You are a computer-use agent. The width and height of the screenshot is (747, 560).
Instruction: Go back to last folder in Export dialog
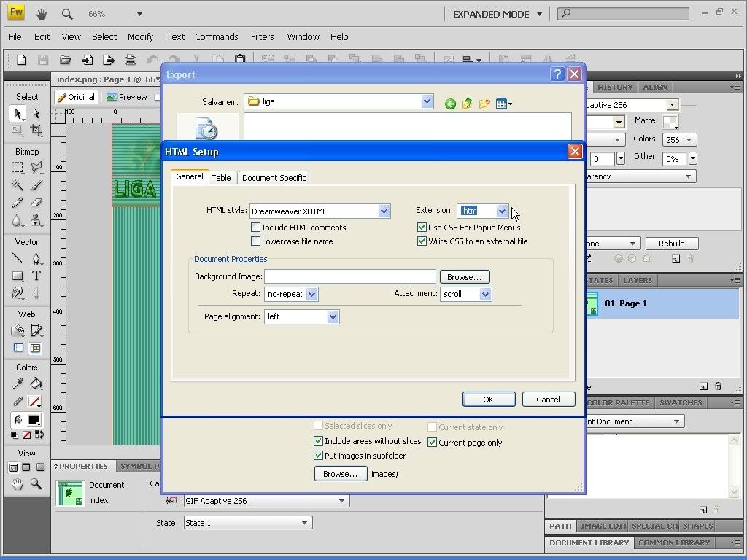450,104
